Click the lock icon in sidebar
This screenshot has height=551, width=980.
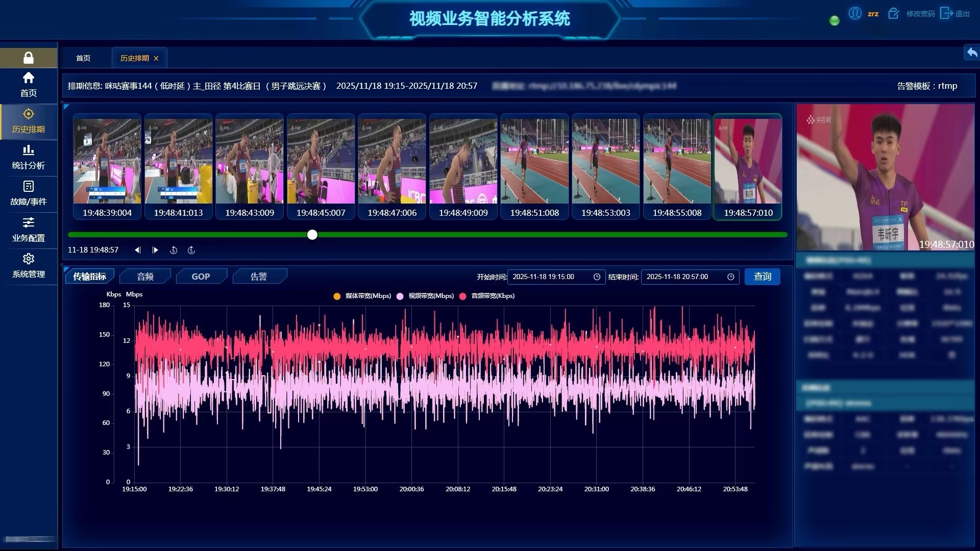tap(29, 58)
